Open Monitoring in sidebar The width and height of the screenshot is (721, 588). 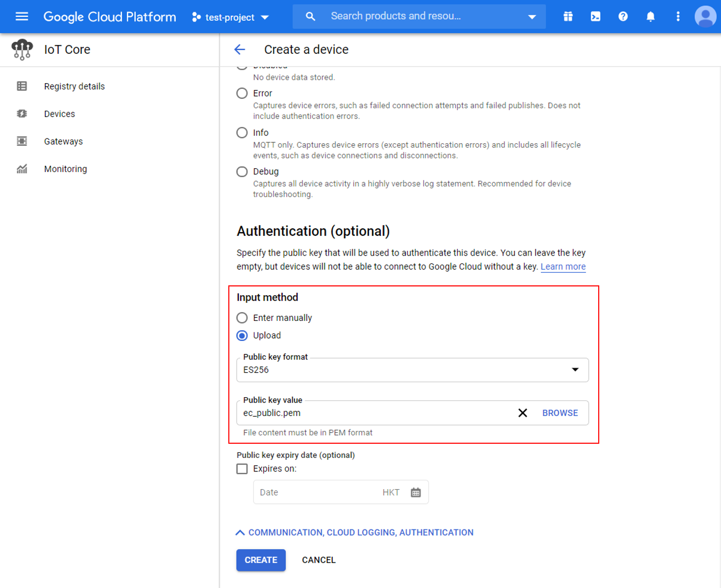point(65,169)
